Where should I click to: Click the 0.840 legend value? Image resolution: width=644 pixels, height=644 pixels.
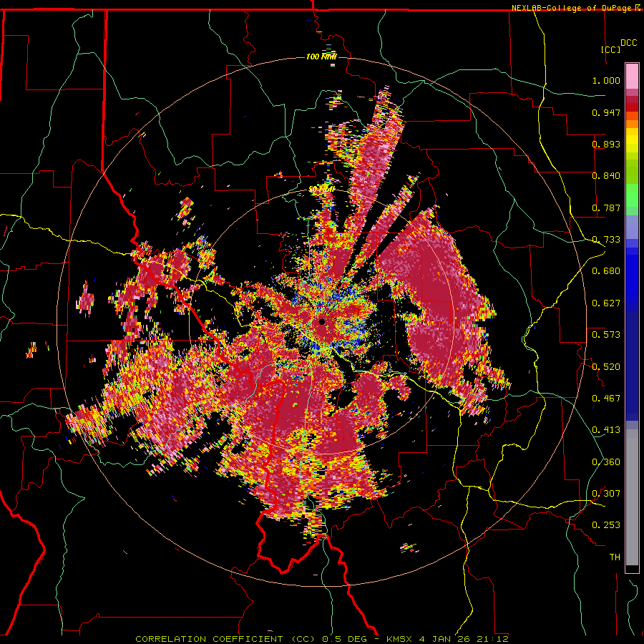[x=606, y=176]
